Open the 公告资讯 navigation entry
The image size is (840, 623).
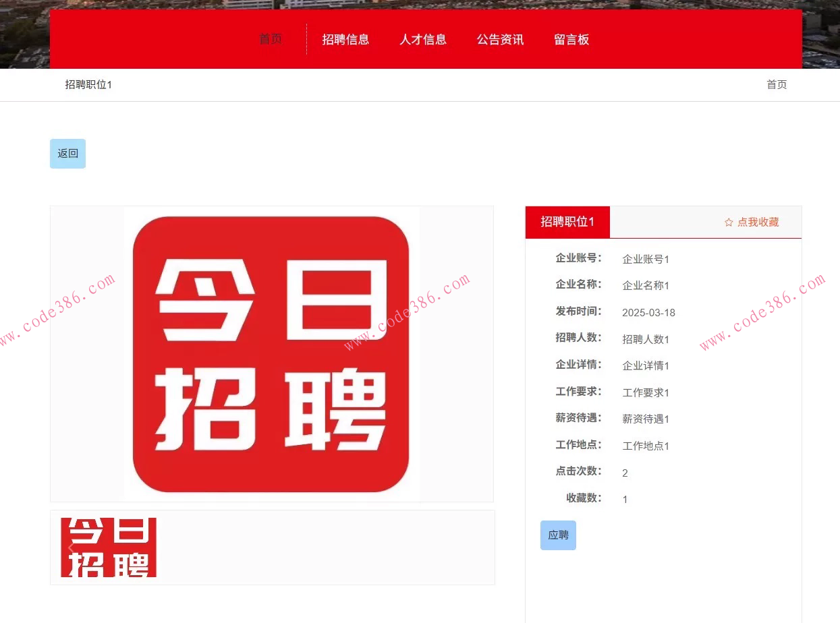point(501,39)
